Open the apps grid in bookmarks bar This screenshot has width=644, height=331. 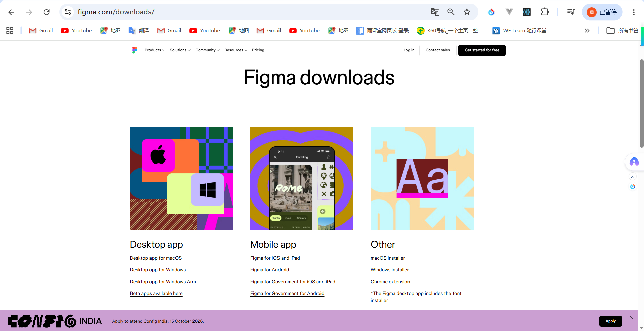click(x=10, y=31)
